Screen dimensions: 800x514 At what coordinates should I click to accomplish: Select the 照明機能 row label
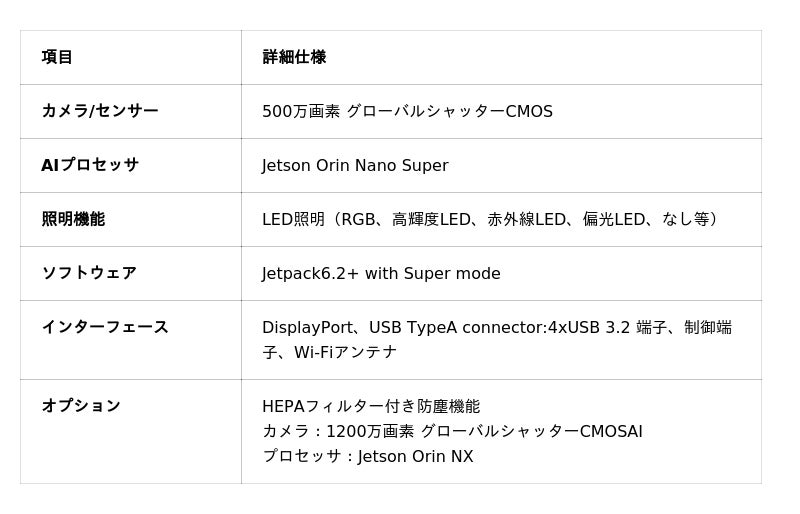pyautogui.click(x=73, y=219)
